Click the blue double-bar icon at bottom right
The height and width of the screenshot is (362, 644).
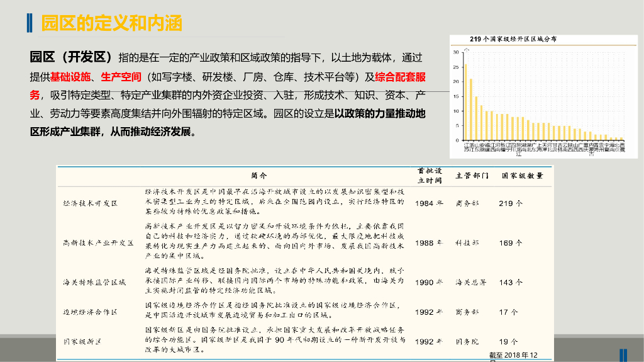click(623, 355)
